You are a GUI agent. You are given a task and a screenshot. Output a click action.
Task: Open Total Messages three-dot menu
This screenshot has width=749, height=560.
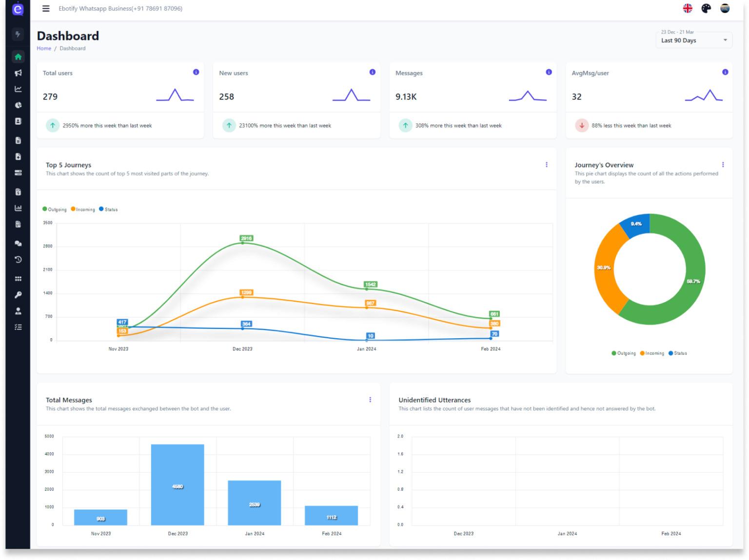point(370,400)
